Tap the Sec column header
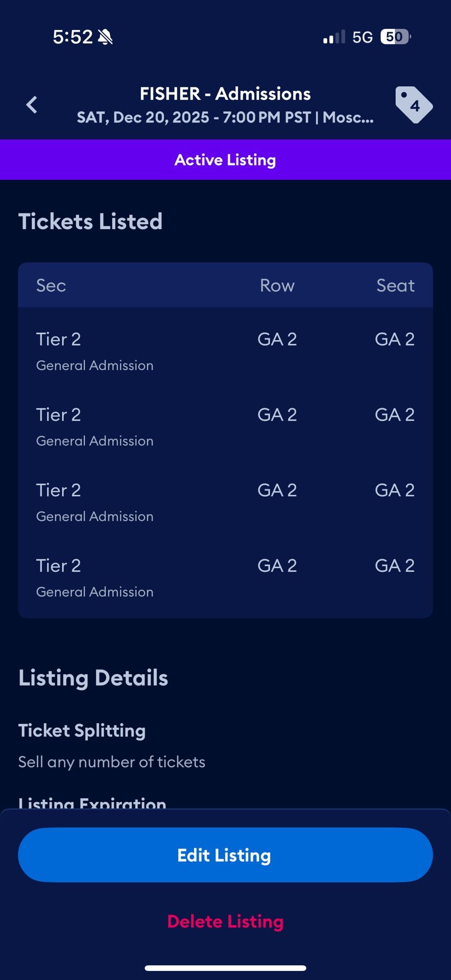The image size is (451, 980). coord(51,285)
